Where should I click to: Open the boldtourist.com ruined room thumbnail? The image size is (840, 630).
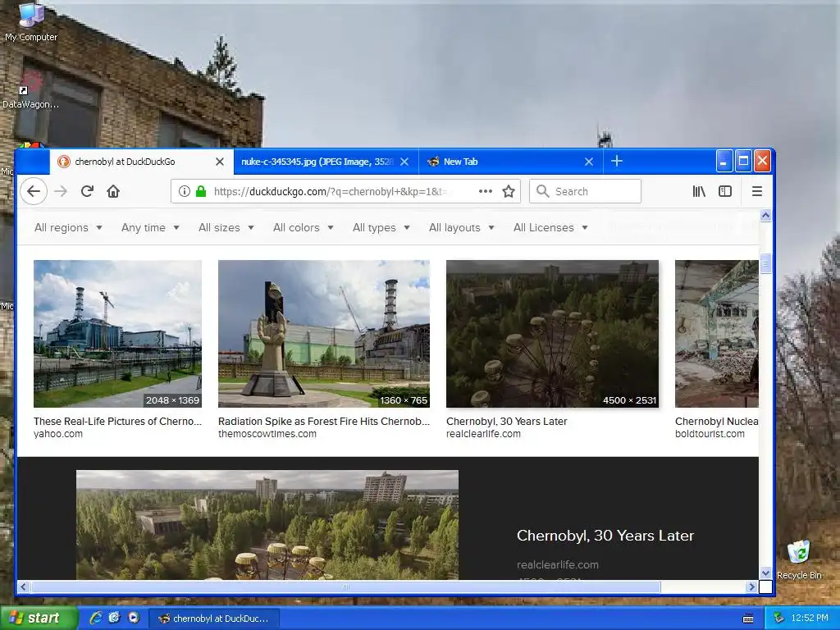coord(717,334)
